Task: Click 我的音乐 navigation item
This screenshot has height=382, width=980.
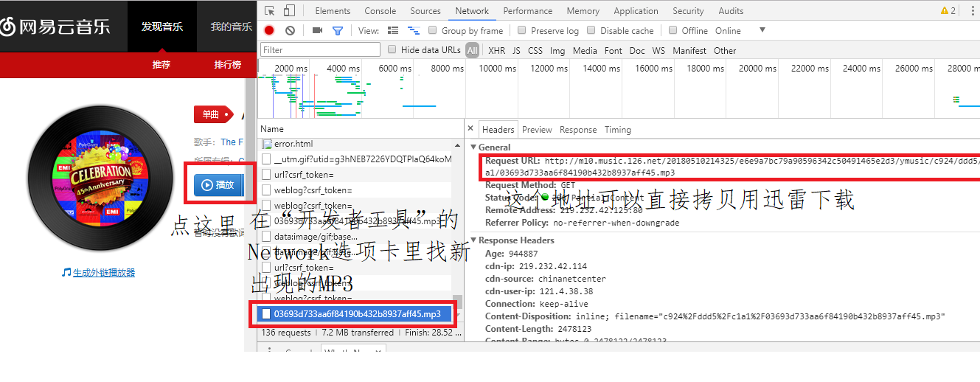Action: [x=231, y=27]
